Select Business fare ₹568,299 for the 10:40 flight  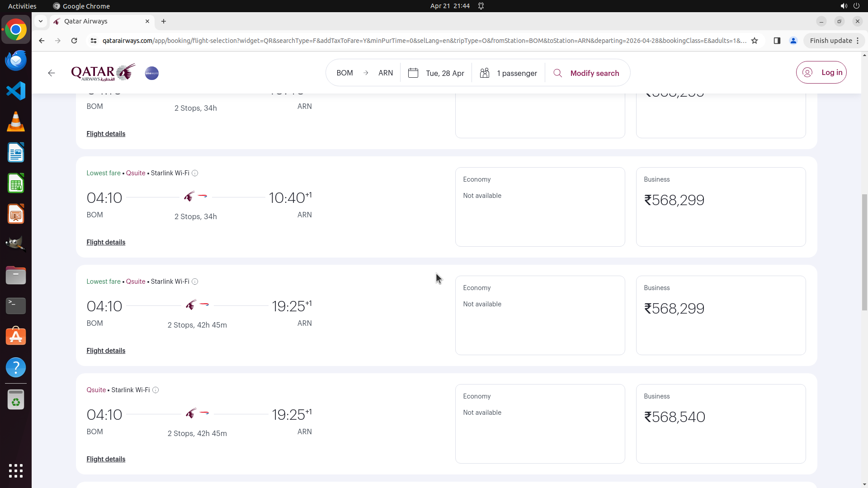coord(721,207)
